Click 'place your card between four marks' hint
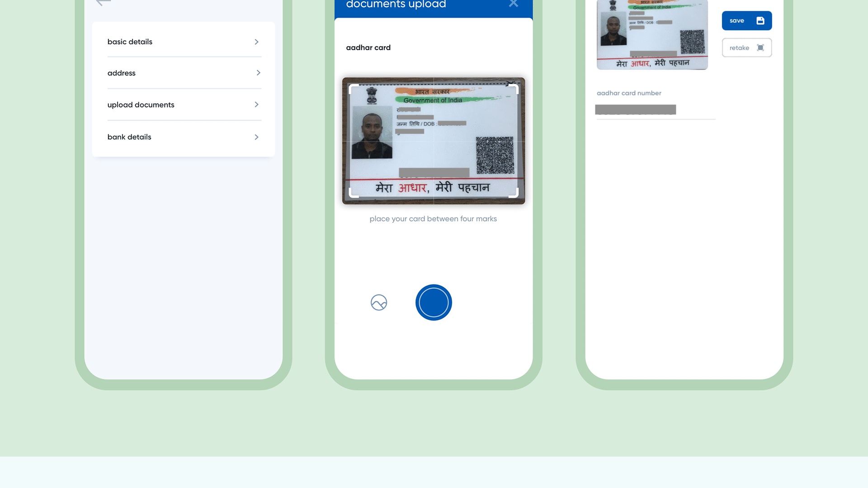Image resolution: width=868 pixels, height=488 pixels. (433, 219)
